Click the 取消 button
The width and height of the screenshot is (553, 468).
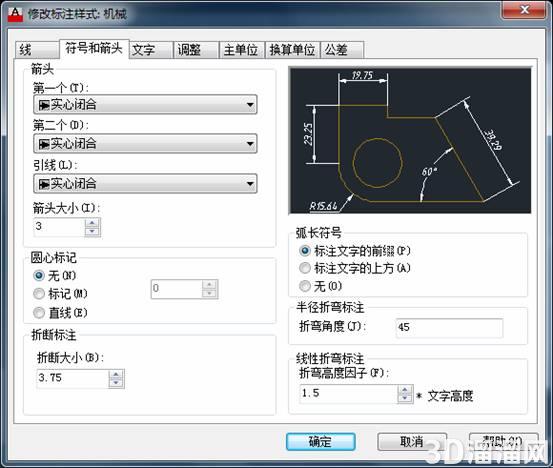pos(412,442)
